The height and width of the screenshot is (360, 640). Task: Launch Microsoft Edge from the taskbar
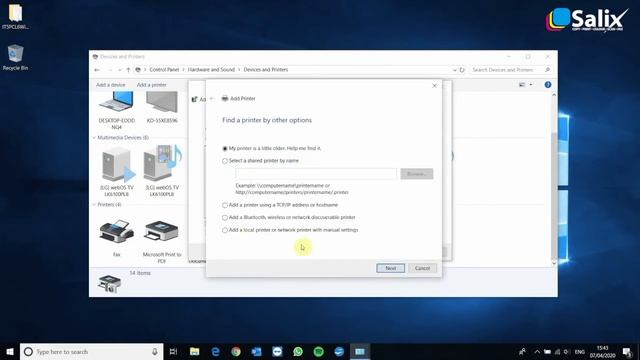click(x=216, y=351)
